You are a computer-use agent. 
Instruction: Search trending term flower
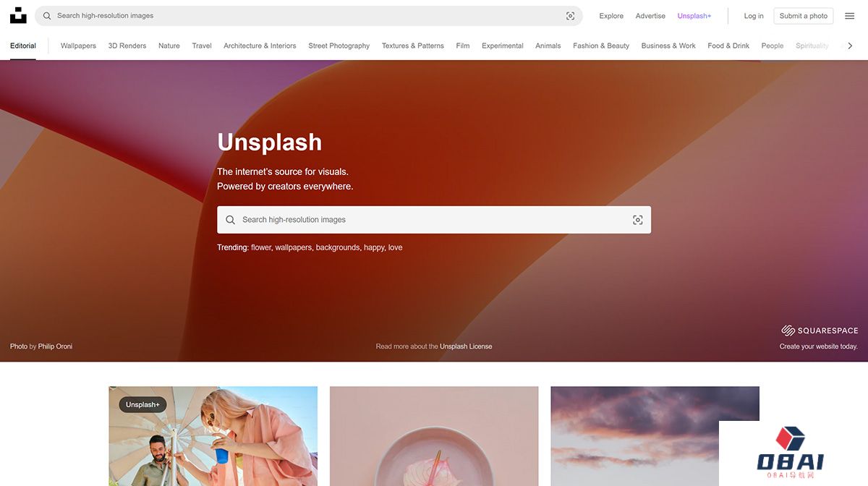(x=261, y=247)
